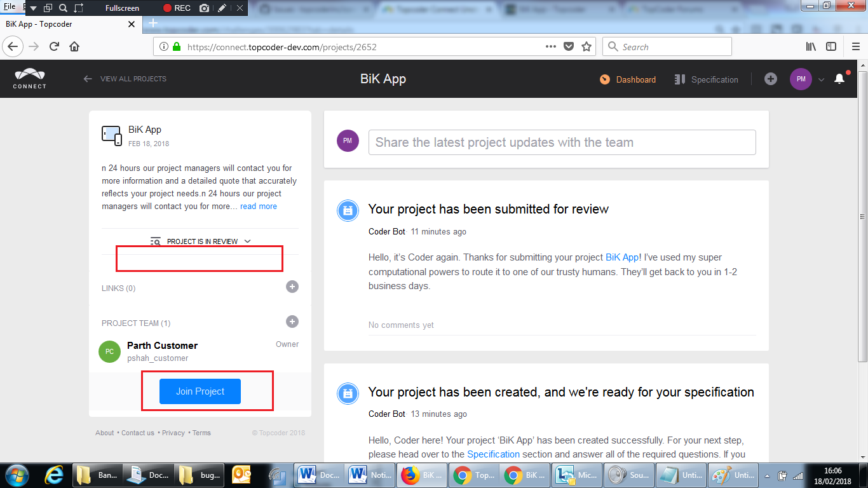Click the browser Back button
The image size is (868, 488).
pos(13,46)
